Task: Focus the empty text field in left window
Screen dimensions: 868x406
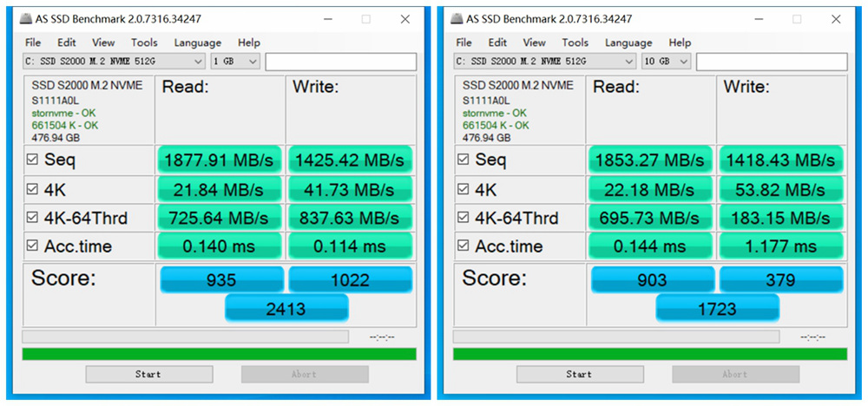Action: 341,62
